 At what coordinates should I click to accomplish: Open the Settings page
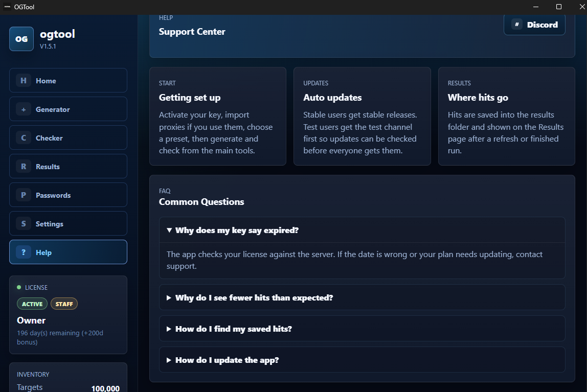coord(68,224)
